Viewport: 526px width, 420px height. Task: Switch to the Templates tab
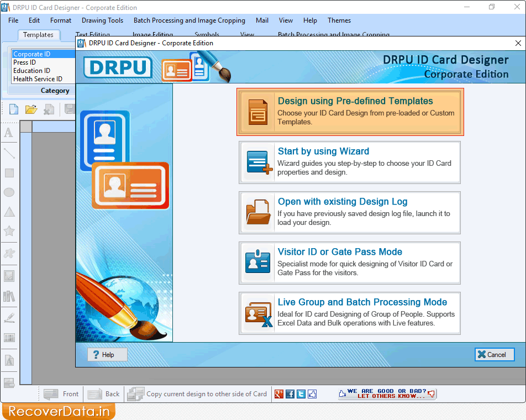pyautogui.click(x=38, y=35)
